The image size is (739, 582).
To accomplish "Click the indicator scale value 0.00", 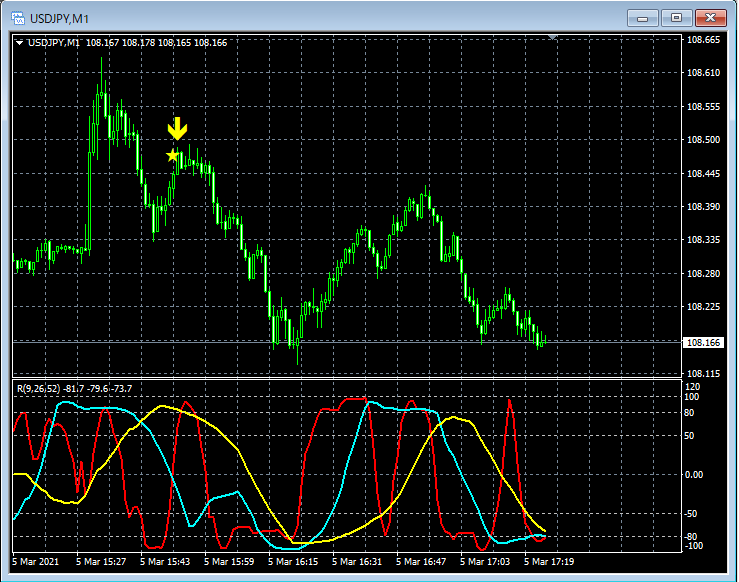I will pyautogui.click(x=694, y=475).
